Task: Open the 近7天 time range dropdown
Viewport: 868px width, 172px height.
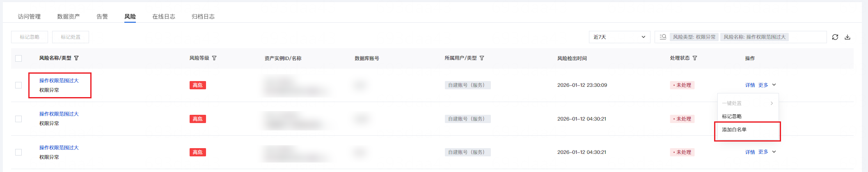Action: 619,37
